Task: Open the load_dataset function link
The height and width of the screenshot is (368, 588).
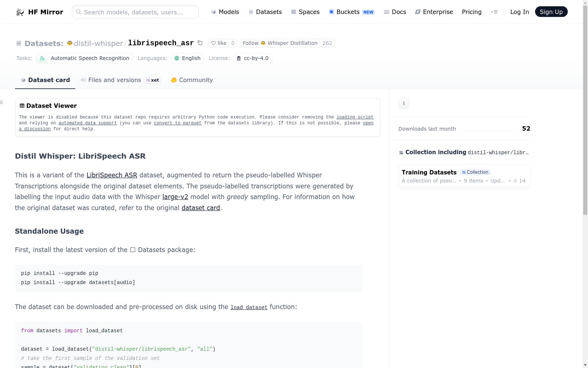Action: [x=249, y=307]
